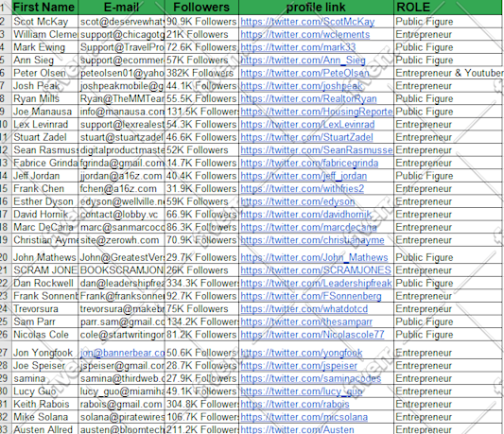Select the fchen@a16z.com email cell
The width and height of the screenshot is (504, 434).
pos(121,189)
